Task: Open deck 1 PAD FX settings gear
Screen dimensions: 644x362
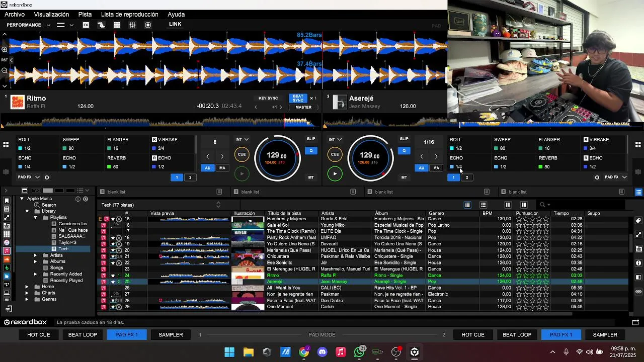Action: (x=47, y=177)
